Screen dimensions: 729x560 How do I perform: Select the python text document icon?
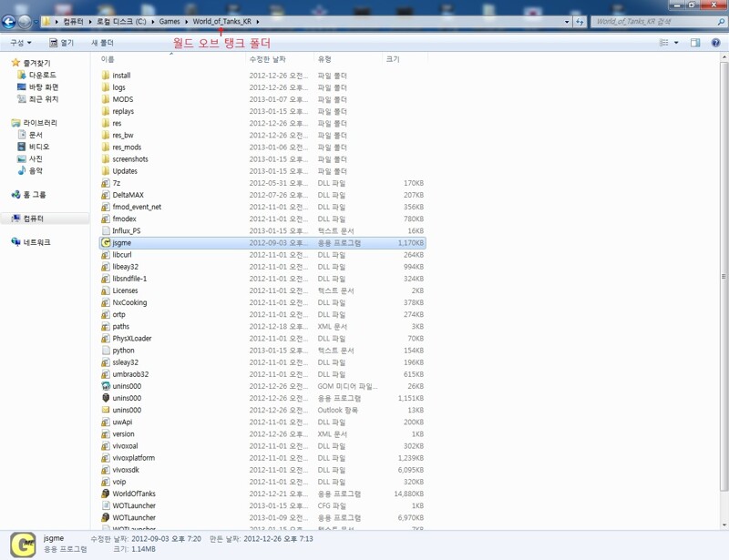[x=106, y=350]
